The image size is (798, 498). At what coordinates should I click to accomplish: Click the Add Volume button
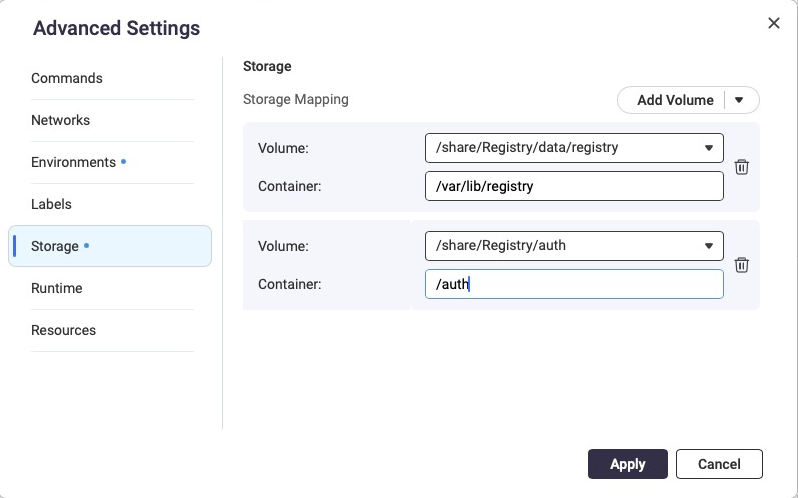tap(675, 100)
